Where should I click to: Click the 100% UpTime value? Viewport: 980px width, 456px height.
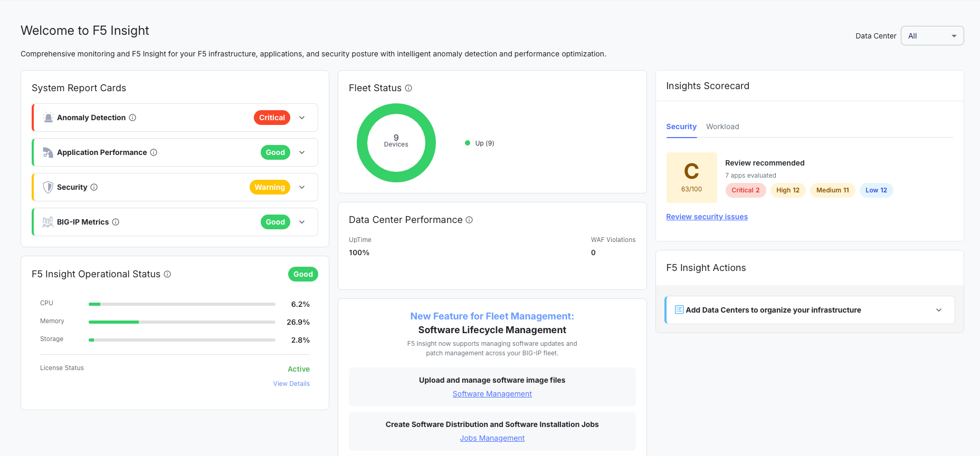(359, 253)
